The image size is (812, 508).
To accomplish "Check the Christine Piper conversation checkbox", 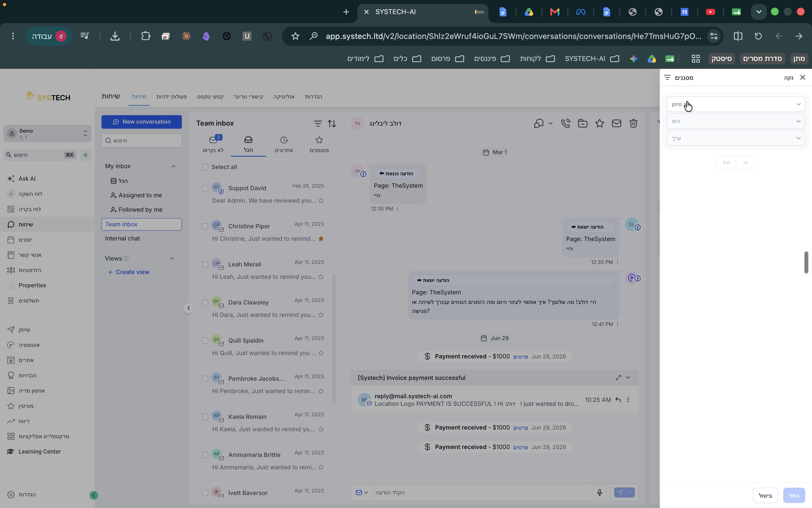I will click(x=205, y=226).
